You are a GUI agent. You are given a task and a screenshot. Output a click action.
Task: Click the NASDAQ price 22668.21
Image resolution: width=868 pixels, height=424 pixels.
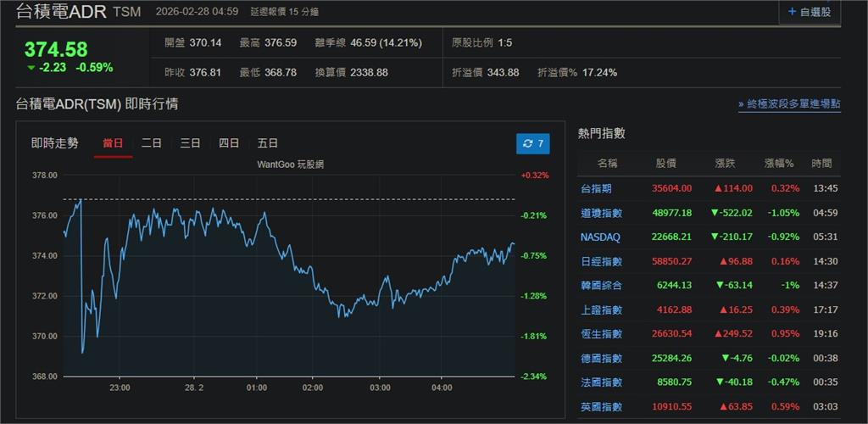tap(671, 237)
